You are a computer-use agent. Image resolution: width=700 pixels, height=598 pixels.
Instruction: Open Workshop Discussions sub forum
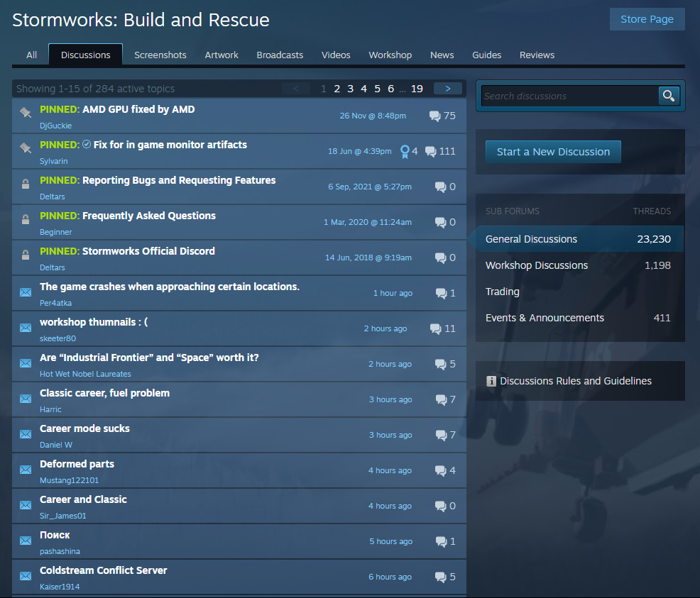(x=579, y=265)
